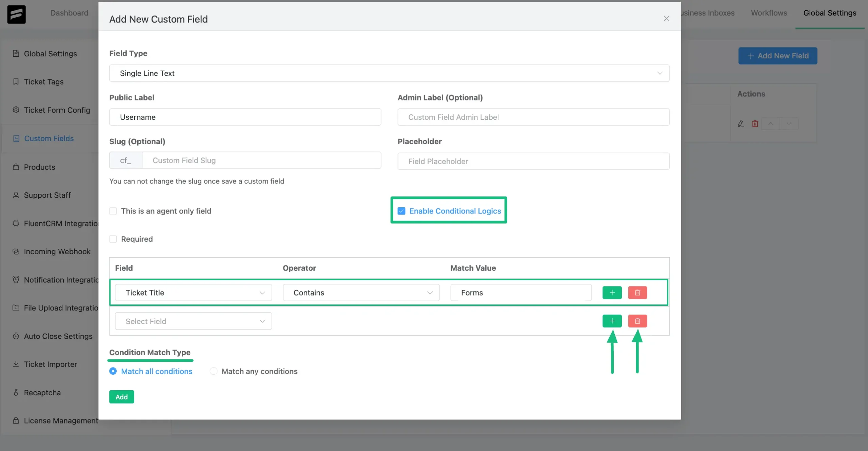This screenshot has height=451, width=868.
Task: Click the second row delete red trash icon
Action: click(x=637, y=321)
